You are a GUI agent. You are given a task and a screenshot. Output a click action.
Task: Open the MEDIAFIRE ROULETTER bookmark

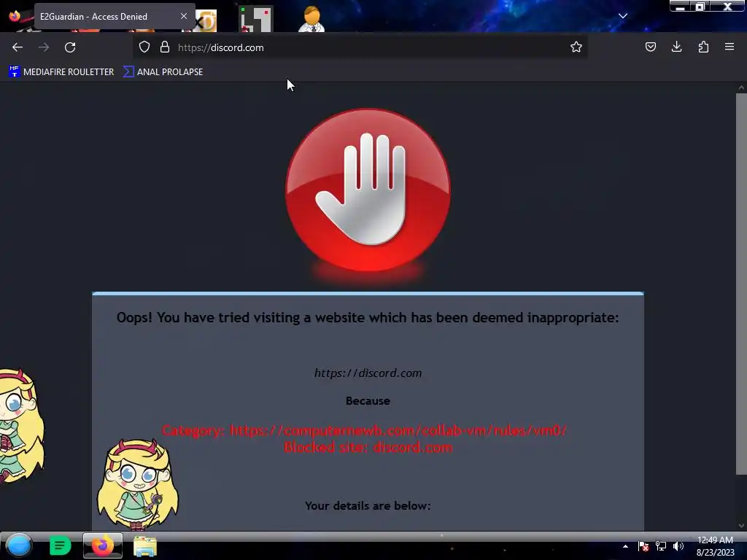[61, 72]
